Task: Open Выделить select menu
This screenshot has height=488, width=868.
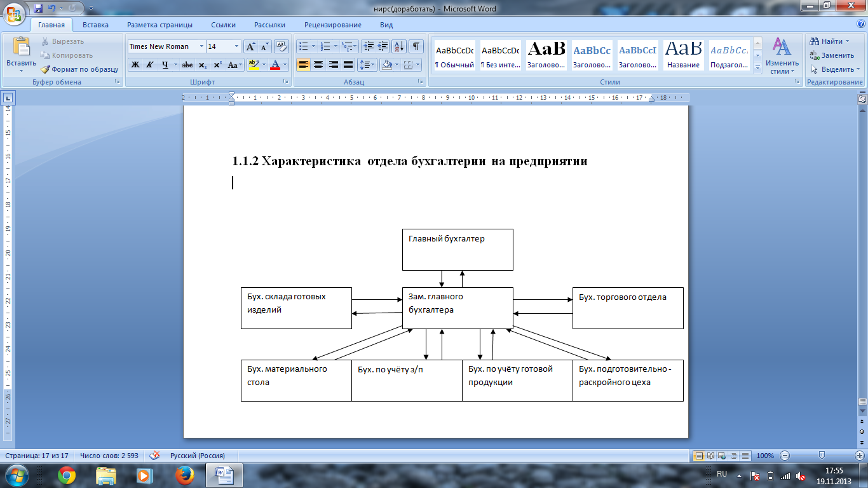Action: pos(834,69)
